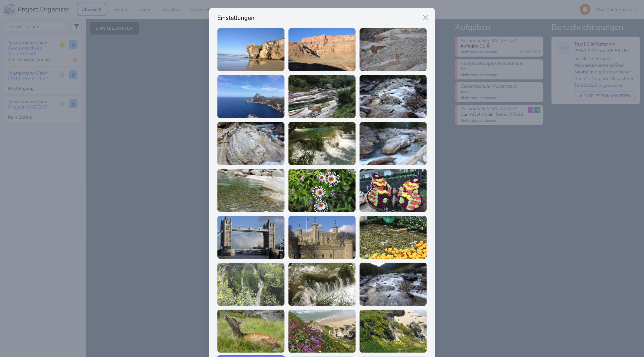Open the Gesamtschule Musterstadt project link
Viewport: 644px width, 357px height.
(25, 51)
